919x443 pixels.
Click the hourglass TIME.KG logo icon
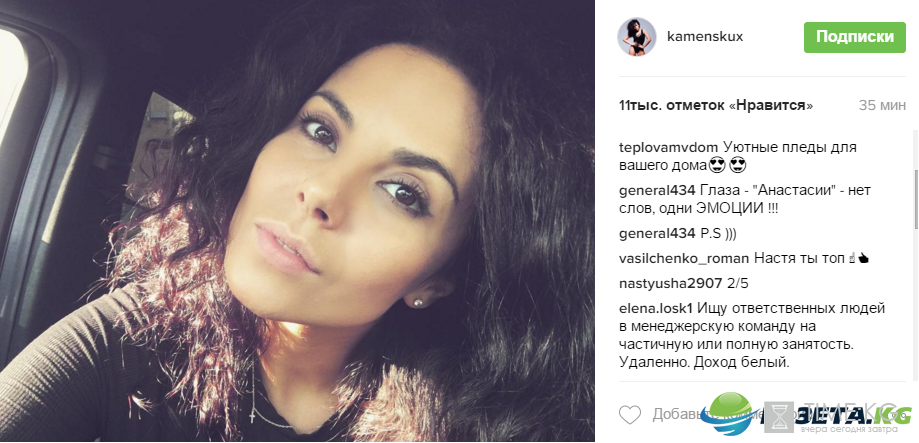(x=778, y=417)
